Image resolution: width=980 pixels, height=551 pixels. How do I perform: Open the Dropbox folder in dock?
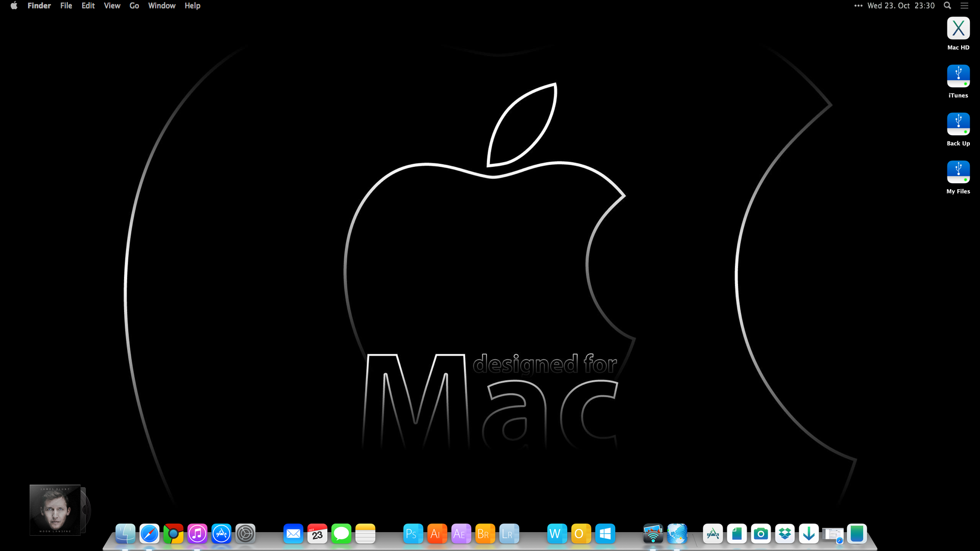click(785, 534)
